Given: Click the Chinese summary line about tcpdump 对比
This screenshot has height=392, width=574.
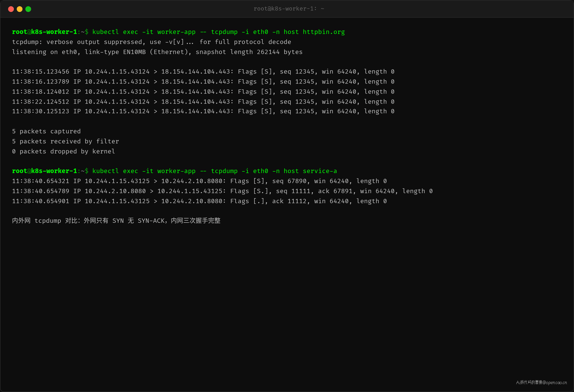Looking at the screenshot, I should 116,220.
